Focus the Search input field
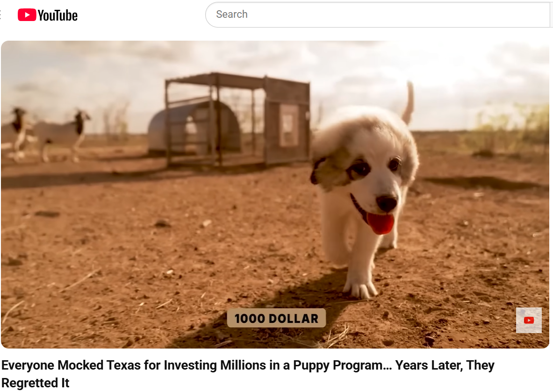This screenshot has width=553, height=392. [x=377, y=14]
